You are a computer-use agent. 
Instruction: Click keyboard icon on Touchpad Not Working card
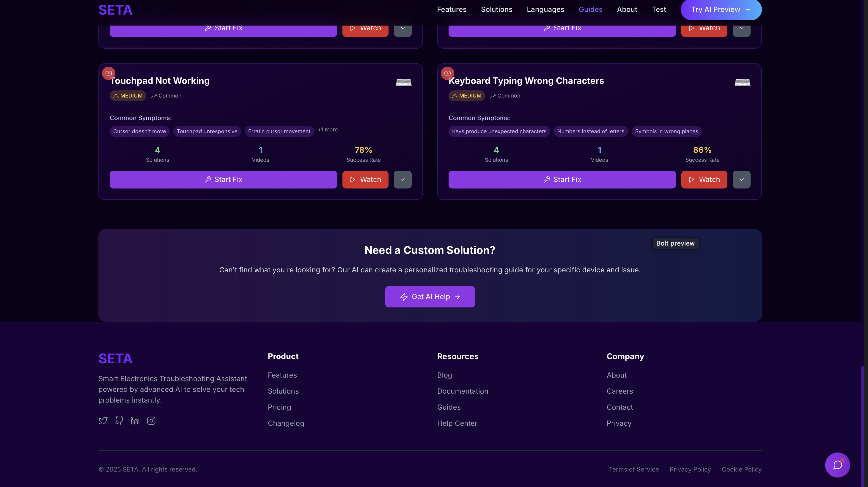point(403,83)
